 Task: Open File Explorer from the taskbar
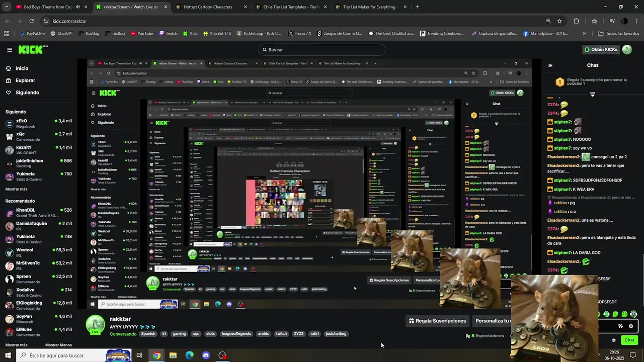(173, 355)
